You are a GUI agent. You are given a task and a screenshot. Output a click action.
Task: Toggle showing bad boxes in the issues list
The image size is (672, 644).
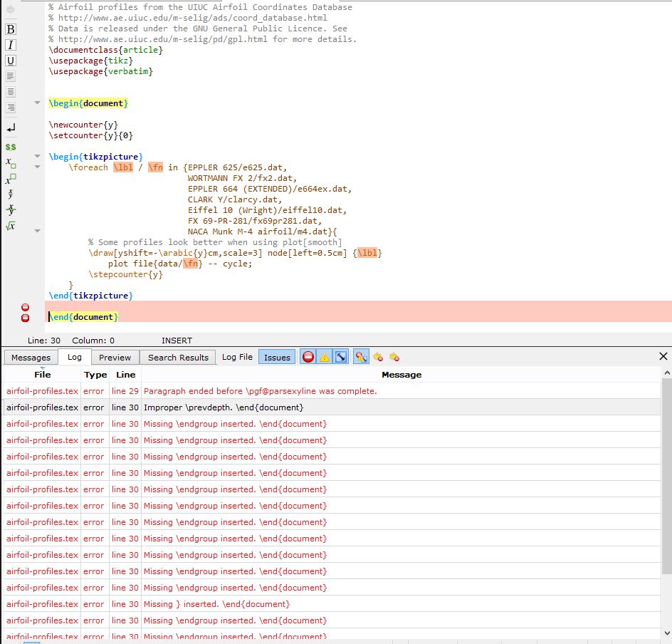pyautogui.click(x=341, y=357)
